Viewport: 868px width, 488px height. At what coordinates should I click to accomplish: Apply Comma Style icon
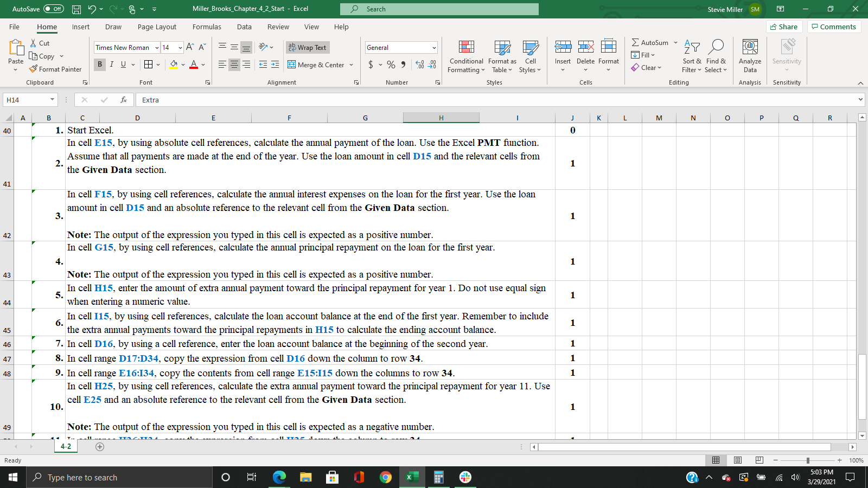pos(403,65)
